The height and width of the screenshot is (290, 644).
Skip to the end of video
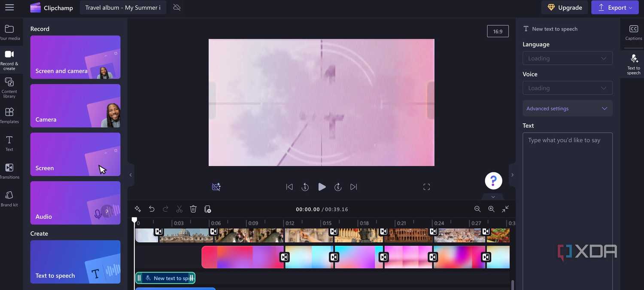[x=353, y=187]
